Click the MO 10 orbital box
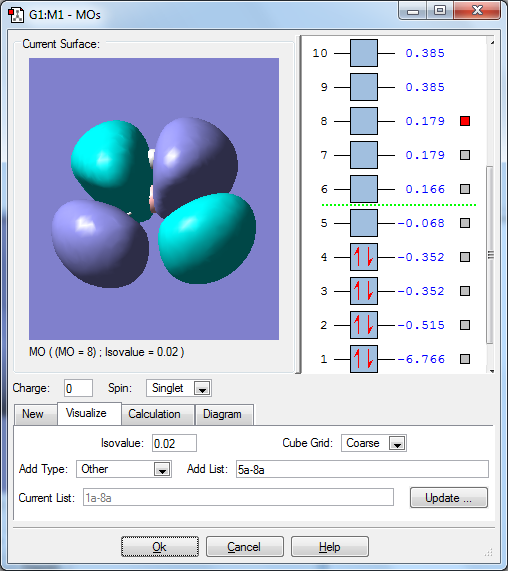 (364, 53)
